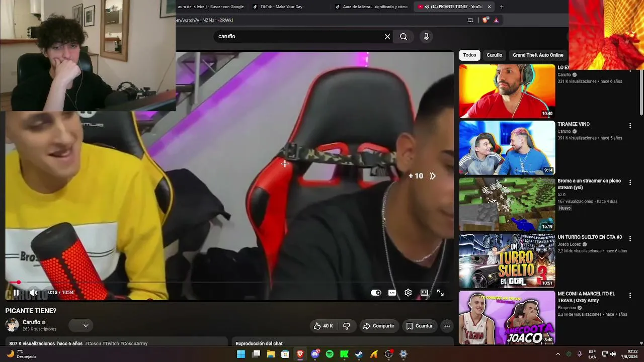Enter fullscreen mode in the player
This screenshot has height=362, width=644.
coord(440,293)
